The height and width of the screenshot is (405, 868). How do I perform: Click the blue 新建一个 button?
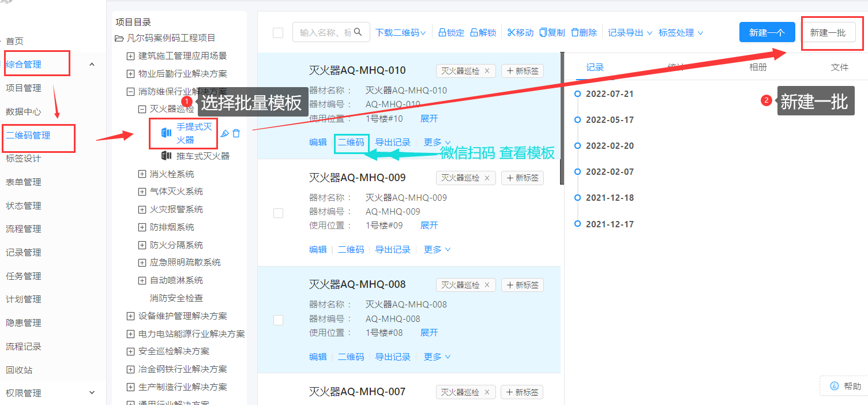pyautogui.click(x=766, y=33)
